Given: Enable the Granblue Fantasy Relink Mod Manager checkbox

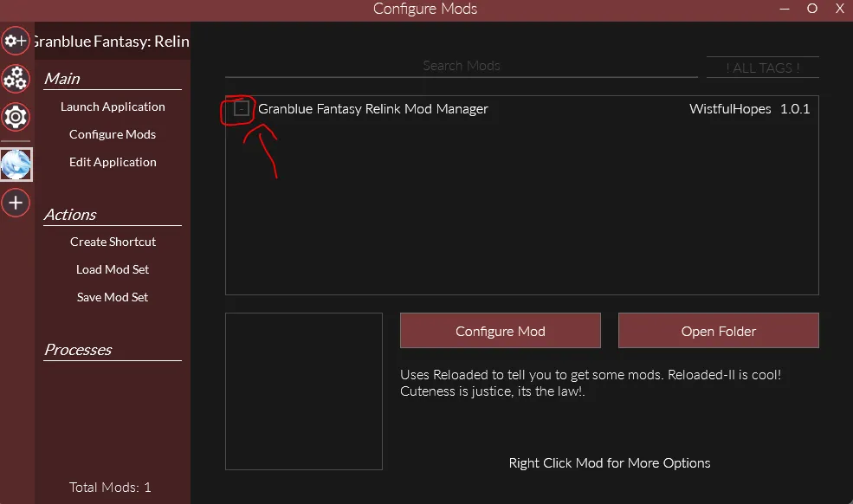Looking at the screenshot, I should [x=241, y=109].
